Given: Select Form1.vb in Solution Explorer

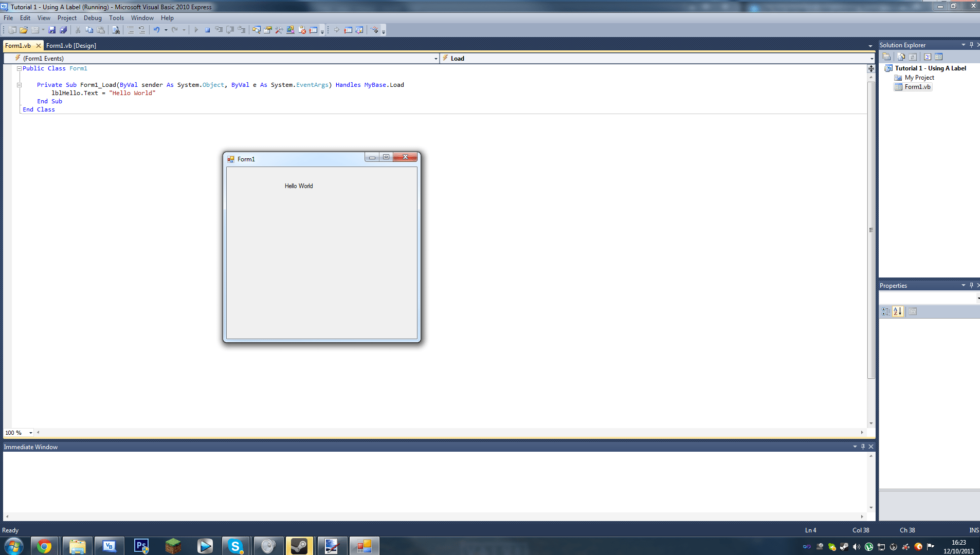Looking at the screenshot, I should pyautogui.click(x=917, y=87).
